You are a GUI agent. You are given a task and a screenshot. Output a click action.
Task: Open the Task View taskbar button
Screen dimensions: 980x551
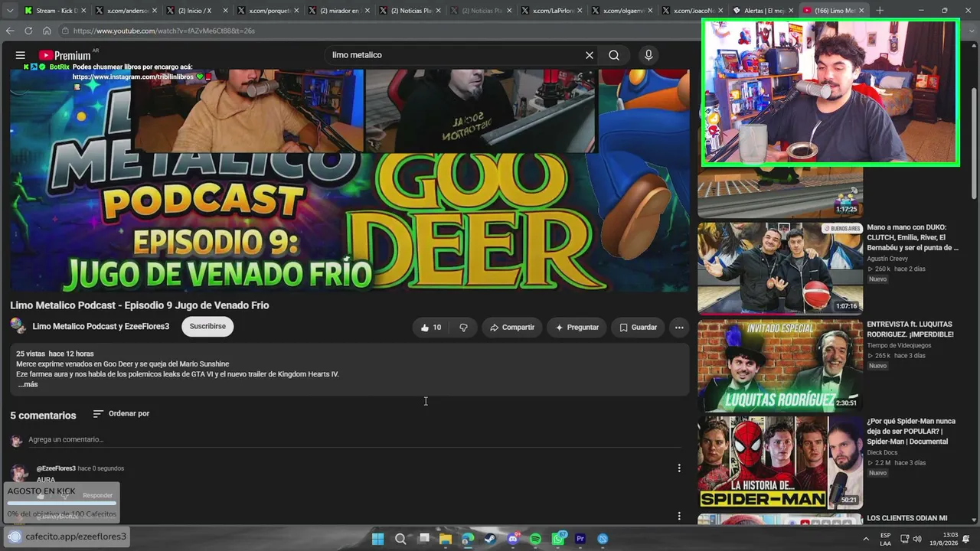[x=423, y=539]
